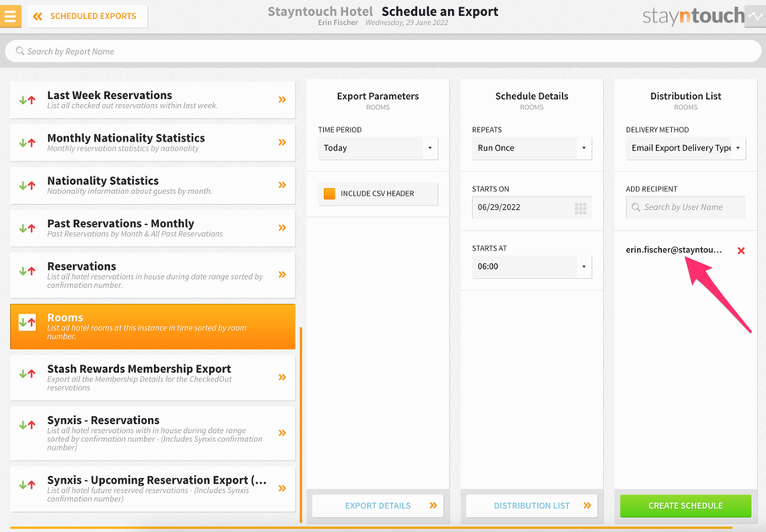766x532 pixels.
Task: Open the Starts At time dropdown
Action: pyautogui.click(x=531, y=266)
